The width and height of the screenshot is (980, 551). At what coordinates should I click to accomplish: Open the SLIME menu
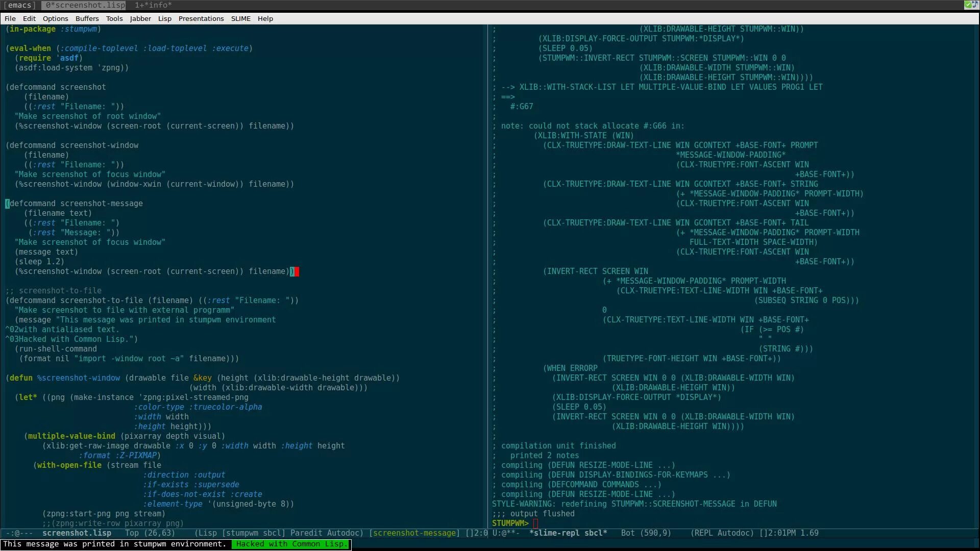(240, 18)
